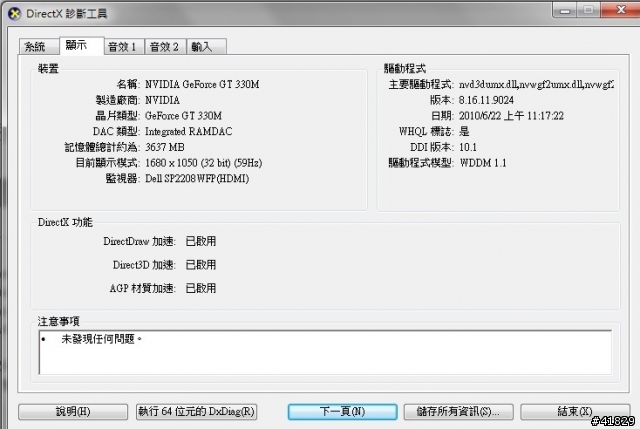The height and width of the screenshot is (429, 640).
Task: Maximize the DirectX diagnostic window
Action: tap(588, 10)
